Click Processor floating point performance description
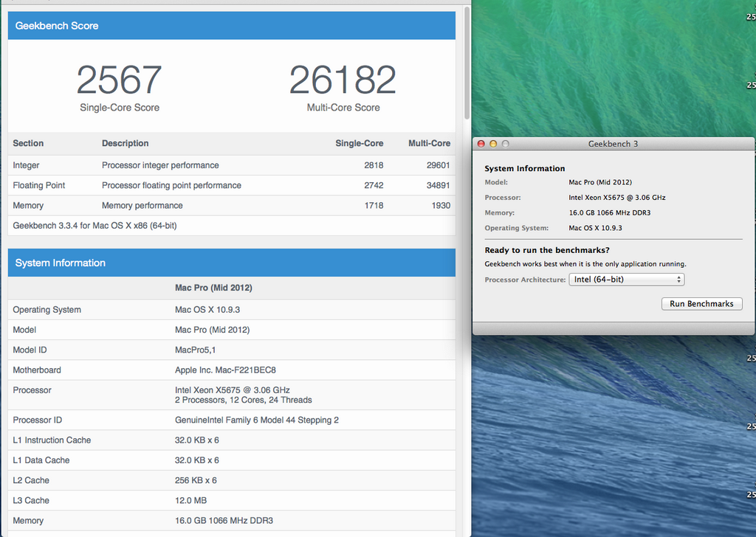Screen dimensions: 756x537 coord(171,185)
